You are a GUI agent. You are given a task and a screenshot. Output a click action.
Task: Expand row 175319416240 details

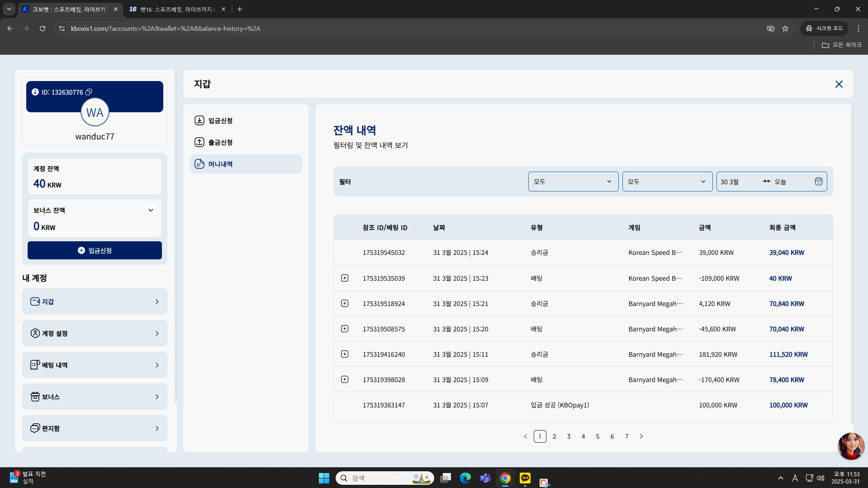click(x=345, y=354)
